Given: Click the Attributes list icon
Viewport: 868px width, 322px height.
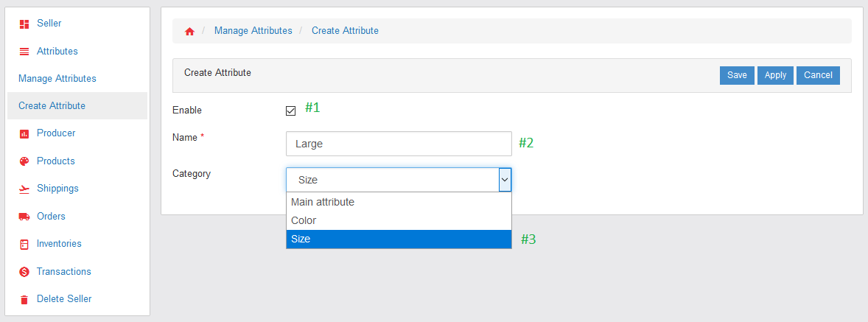Looking at the screenshot, I should coord(24,52).
